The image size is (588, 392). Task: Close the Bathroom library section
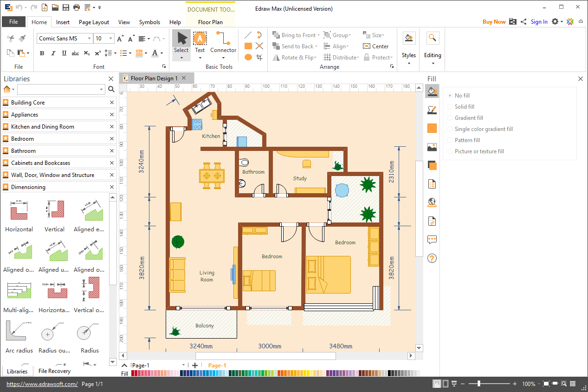[112, 151]
